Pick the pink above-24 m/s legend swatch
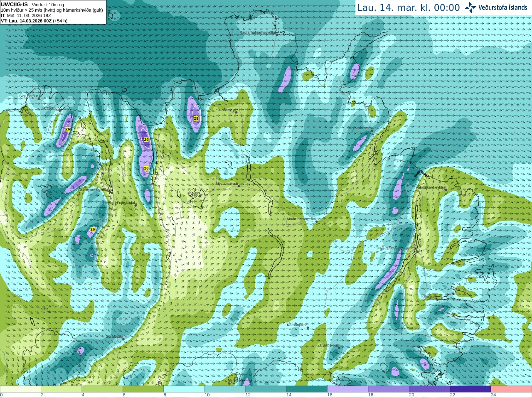The width and height of the screenshot is (532, 398). click(x=512, y=389)
